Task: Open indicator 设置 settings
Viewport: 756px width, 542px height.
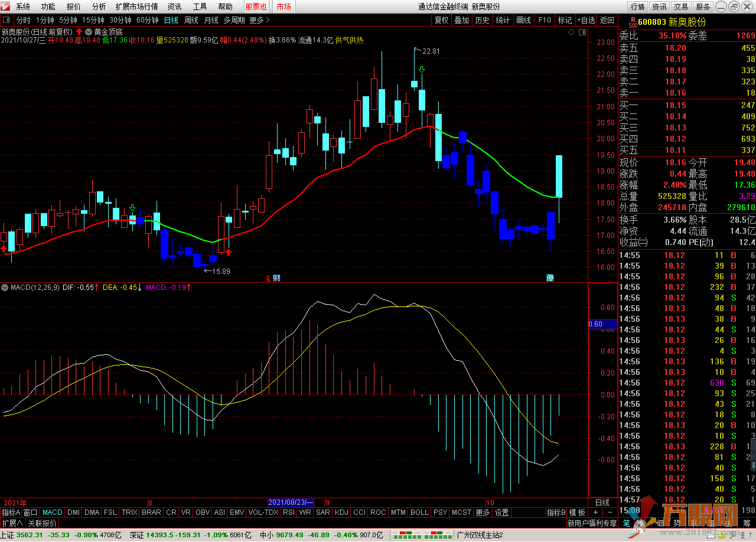Action: 502,512
